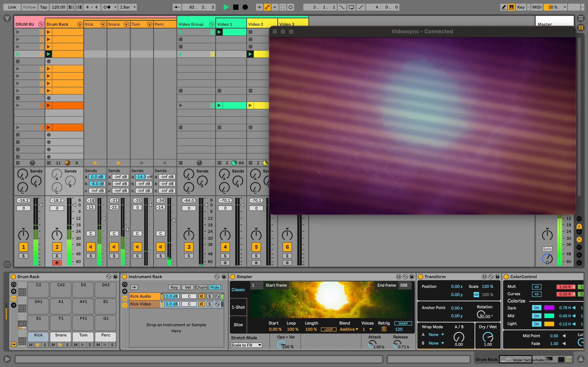Hot-swap the Simpler preset
The height and width of the screenshot is (367, 588).
pos(405,276)
